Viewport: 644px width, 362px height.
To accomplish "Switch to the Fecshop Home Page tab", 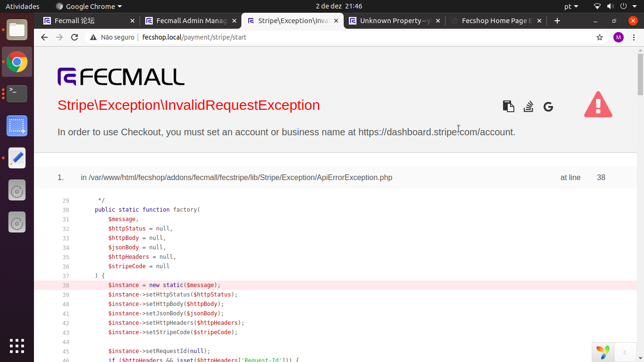I will tap(496, 21).
